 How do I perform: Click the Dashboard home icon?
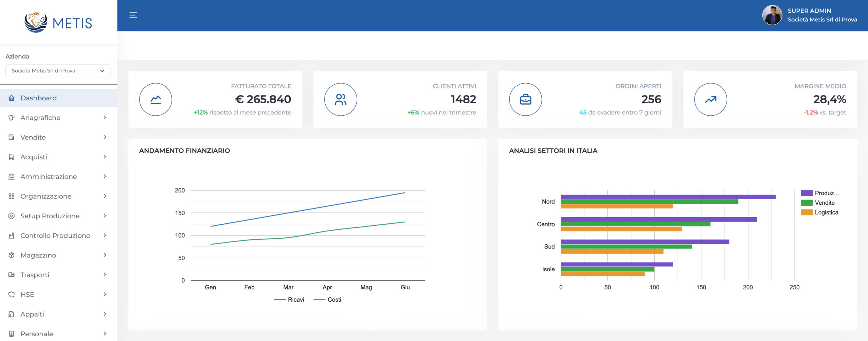click(12, 98)
